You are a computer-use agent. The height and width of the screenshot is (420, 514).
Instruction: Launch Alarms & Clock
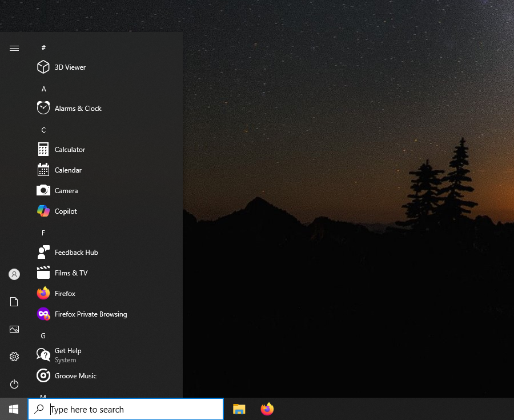[78, 108]
